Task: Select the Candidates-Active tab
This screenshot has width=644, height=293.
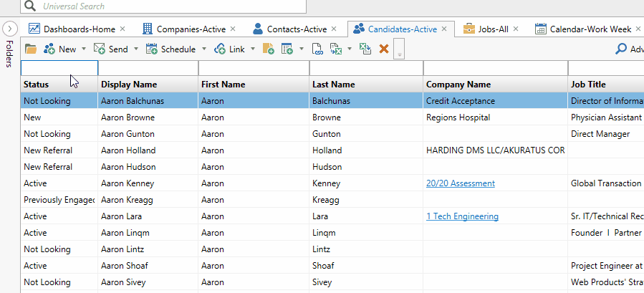Action: [x=402, y=29]
